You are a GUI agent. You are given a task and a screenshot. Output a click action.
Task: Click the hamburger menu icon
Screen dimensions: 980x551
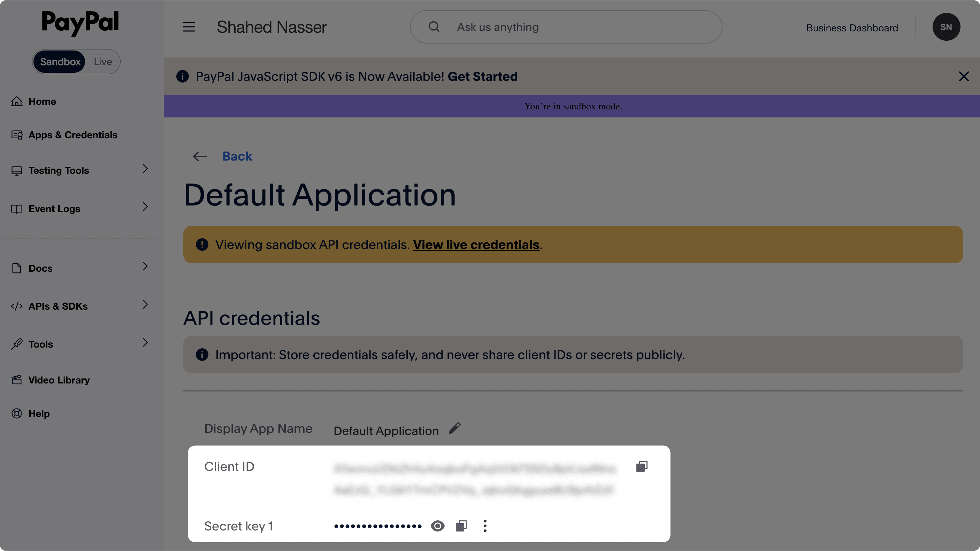coord(189,27)
